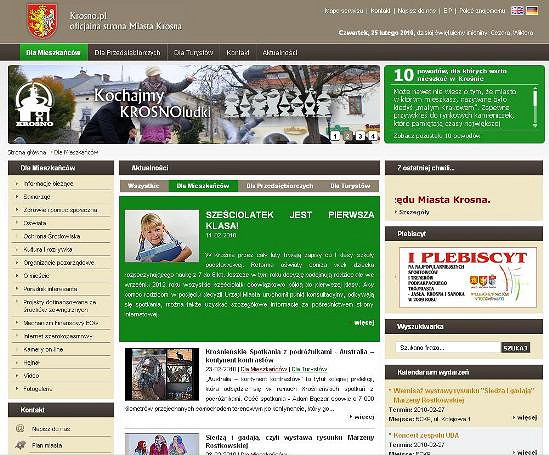549x455 pixels.
Task: Open the Kontakt main menu item
Action: (238, 52)
